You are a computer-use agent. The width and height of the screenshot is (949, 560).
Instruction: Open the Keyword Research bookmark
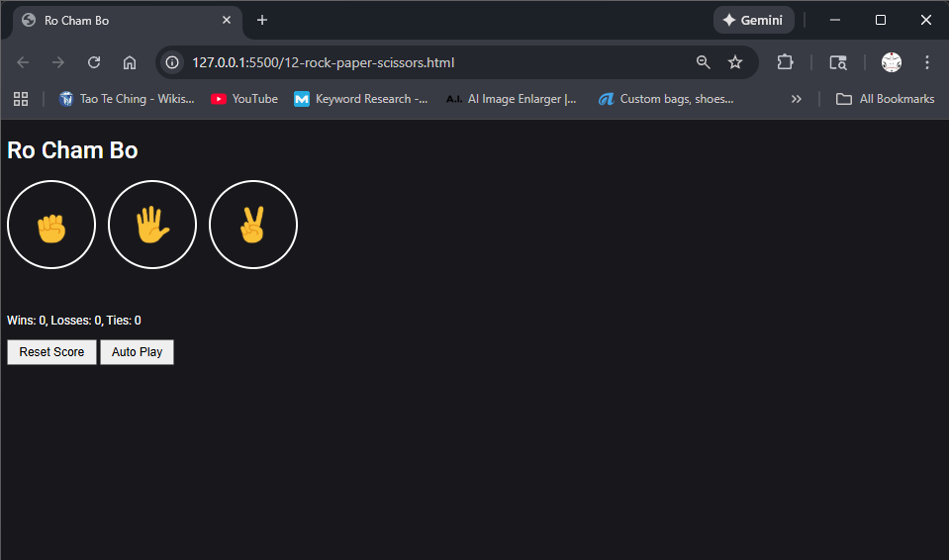pos(361,99)
